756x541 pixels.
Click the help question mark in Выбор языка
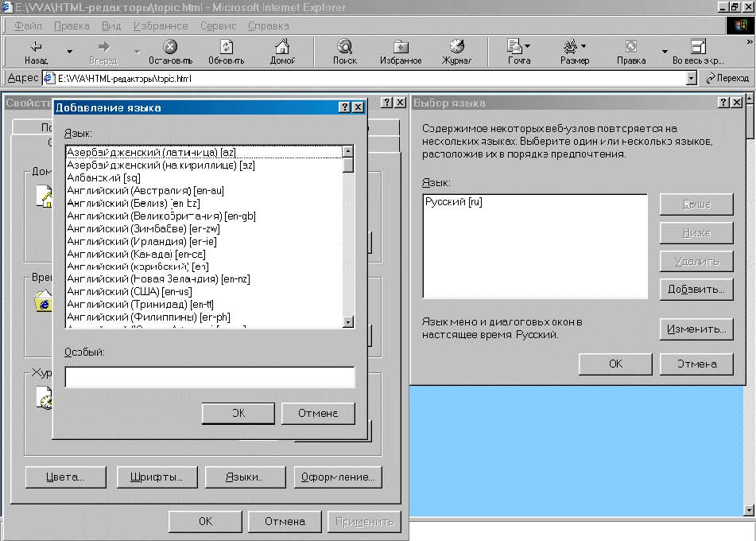723,103
